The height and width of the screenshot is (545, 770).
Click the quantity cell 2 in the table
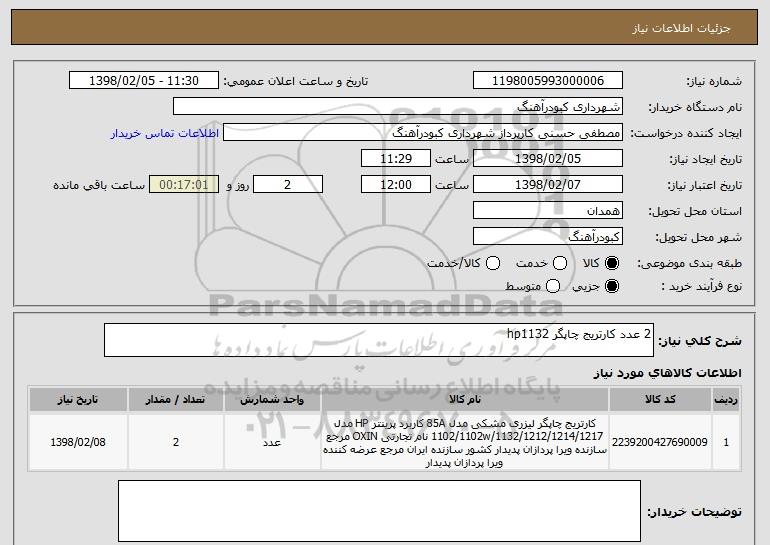point(176,442)
